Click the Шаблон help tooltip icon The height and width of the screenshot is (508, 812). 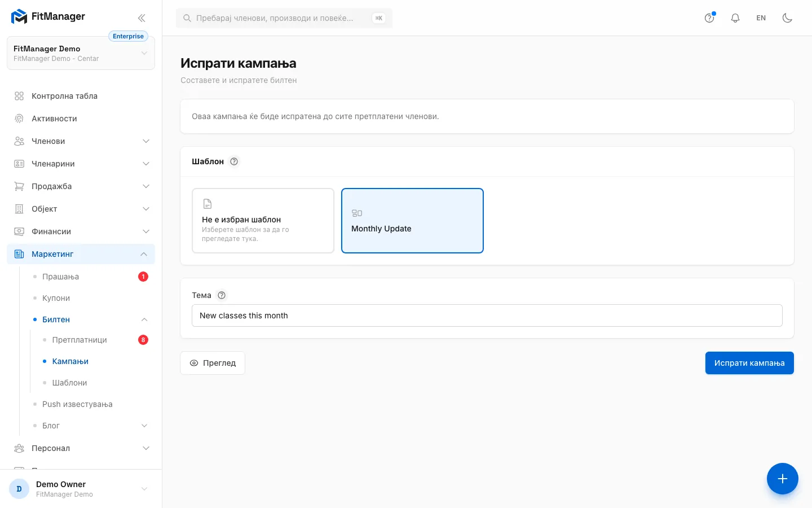[x=234, y=161]
